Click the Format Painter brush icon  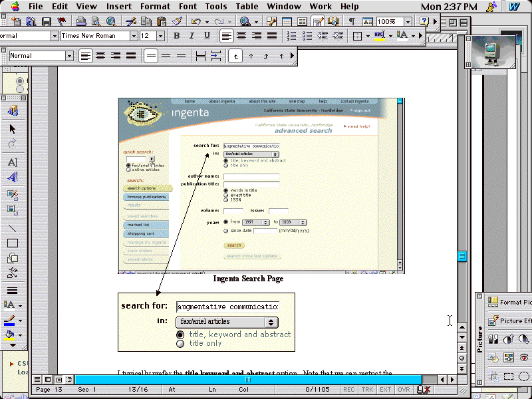[177, 22]
